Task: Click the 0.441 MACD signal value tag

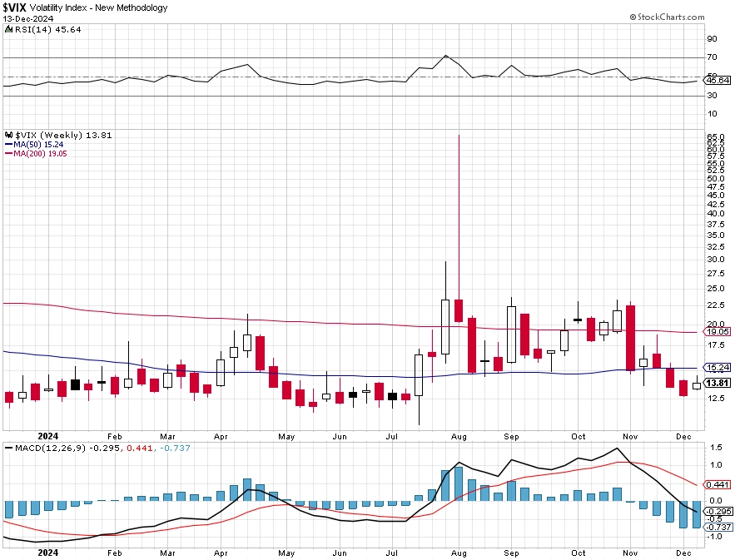Action: coord(718,485)
